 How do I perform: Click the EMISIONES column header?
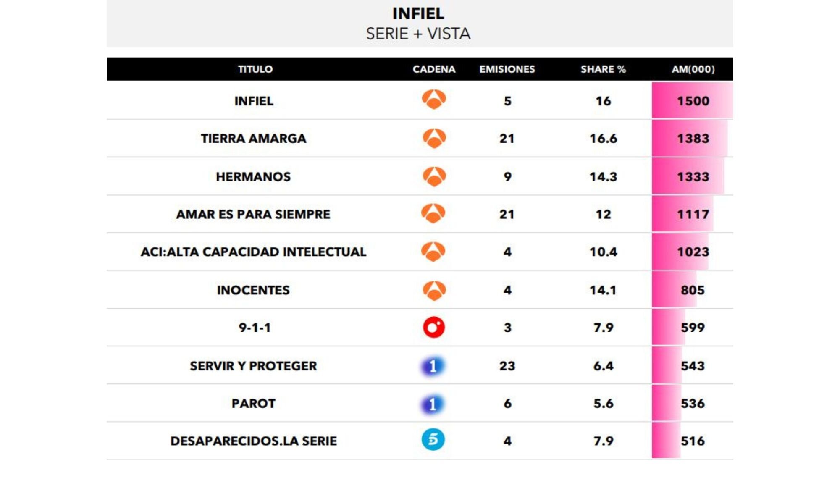507,69
